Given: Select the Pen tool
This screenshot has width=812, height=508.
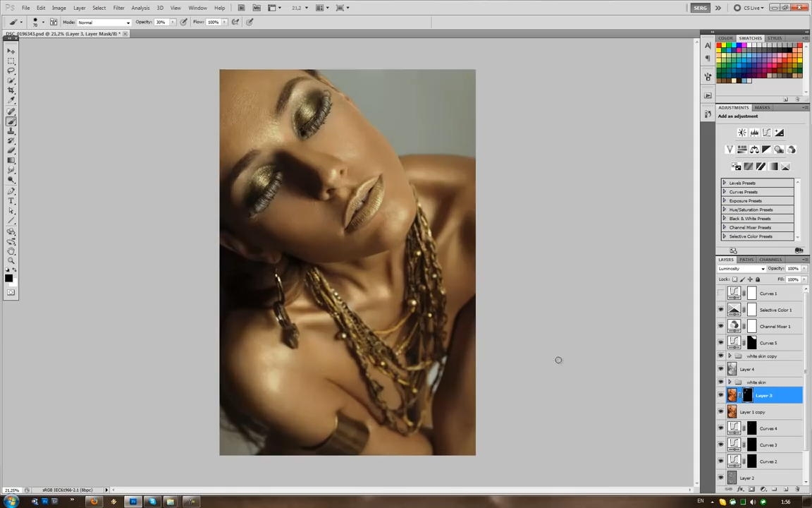Looking at the screenshot, I should coord(11,191).
